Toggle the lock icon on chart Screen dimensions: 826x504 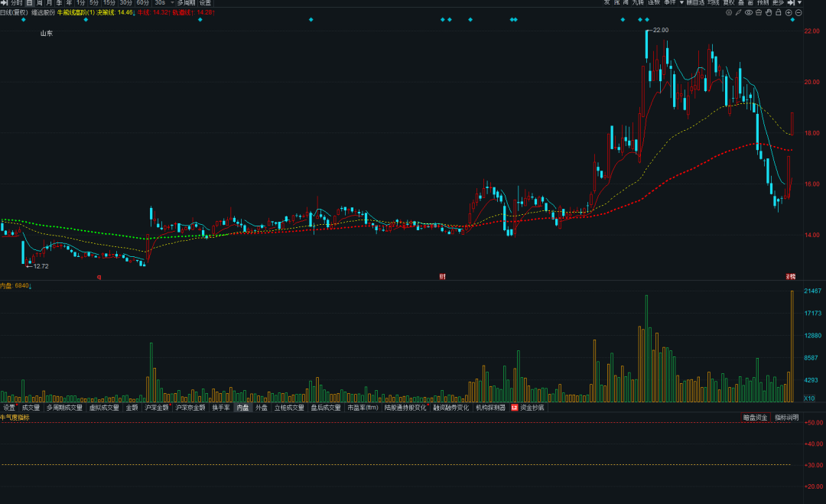(779, 13)
